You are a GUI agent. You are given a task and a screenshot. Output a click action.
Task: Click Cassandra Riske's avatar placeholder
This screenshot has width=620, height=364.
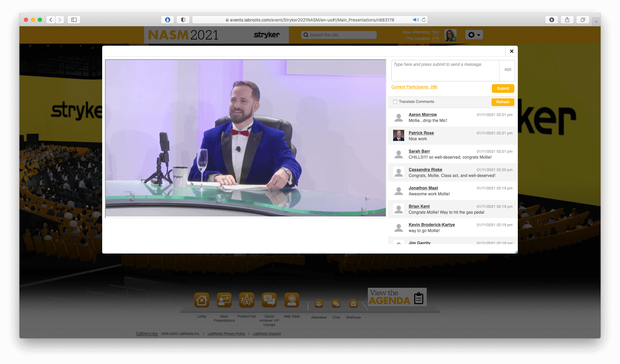coord(399,172)
